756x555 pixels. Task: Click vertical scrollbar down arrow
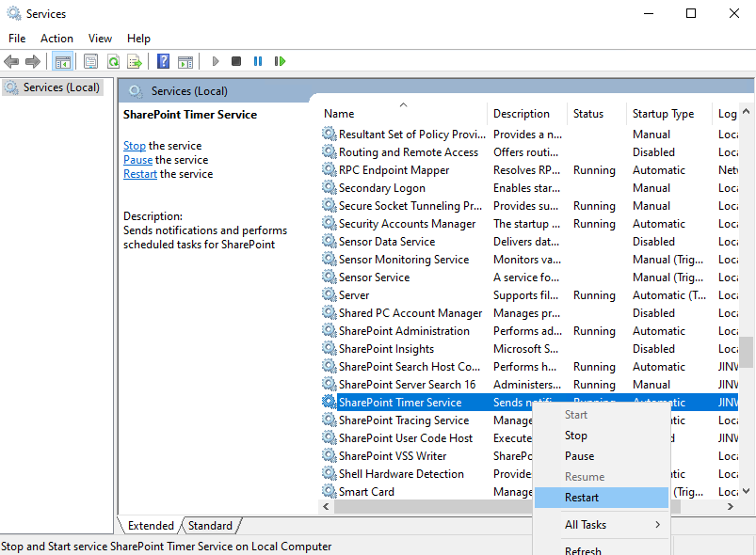[x=747, y=491]
